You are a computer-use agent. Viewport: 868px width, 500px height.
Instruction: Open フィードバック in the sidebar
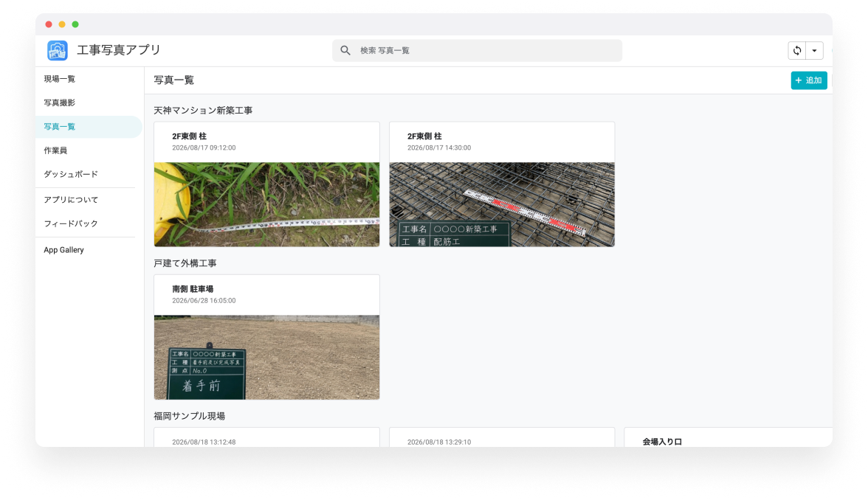point(89,223)
